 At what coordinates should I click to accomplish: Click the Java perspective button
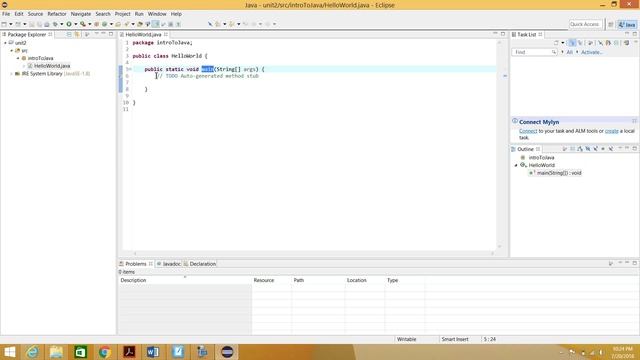(x=627, y=24)
